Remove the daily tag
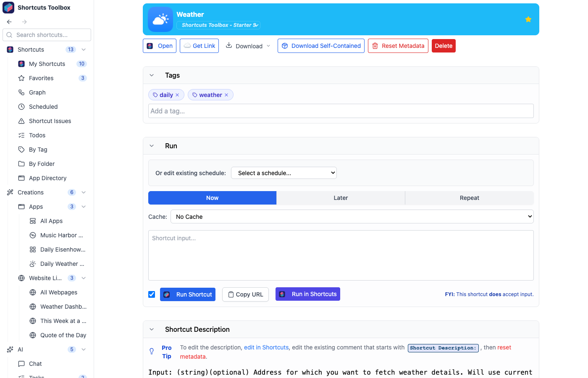Viewport: 588px width, 378px height. tap(177, 95)
